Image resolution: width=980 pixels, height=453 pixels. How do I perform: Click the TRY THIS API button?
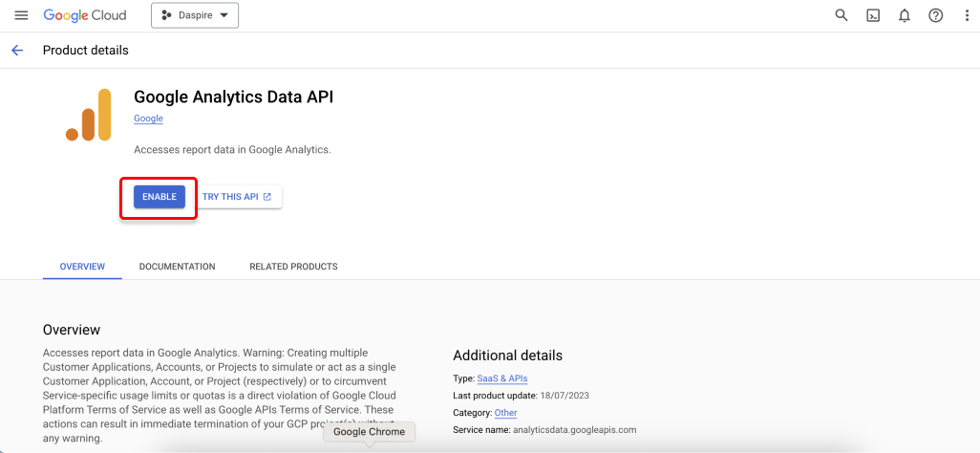237,197
